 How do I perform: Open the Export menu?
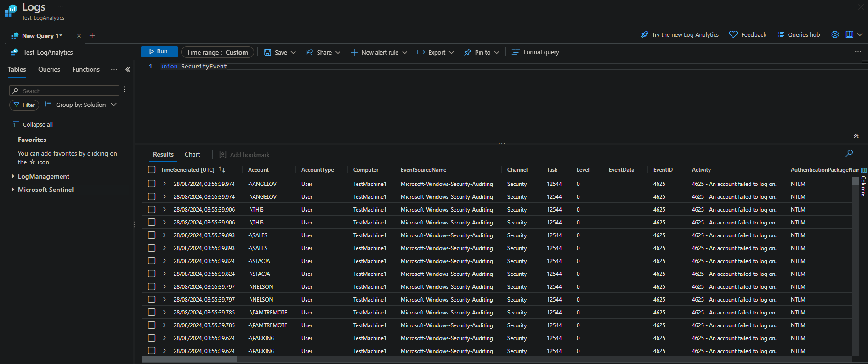(x=435, y=52)
